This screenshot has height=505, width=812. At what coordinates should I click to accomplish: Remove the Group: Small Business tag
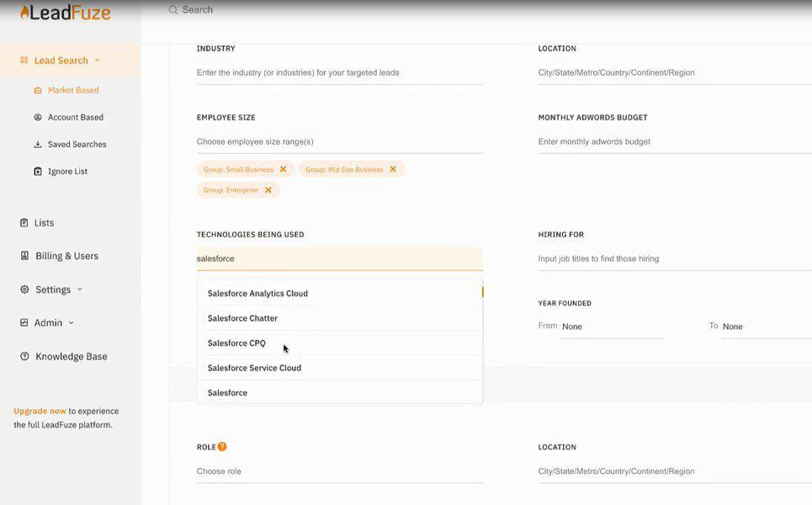point(284,169)
